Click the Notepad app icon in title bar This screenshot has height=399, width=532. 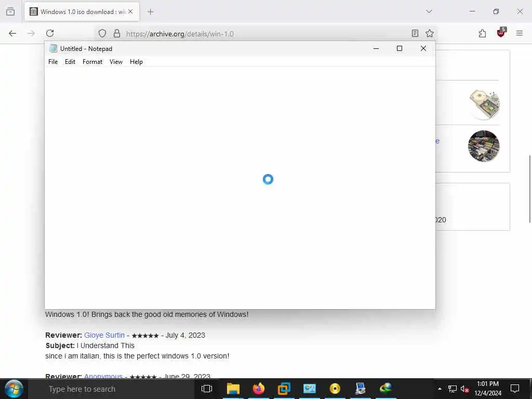[x=53, y=48]
